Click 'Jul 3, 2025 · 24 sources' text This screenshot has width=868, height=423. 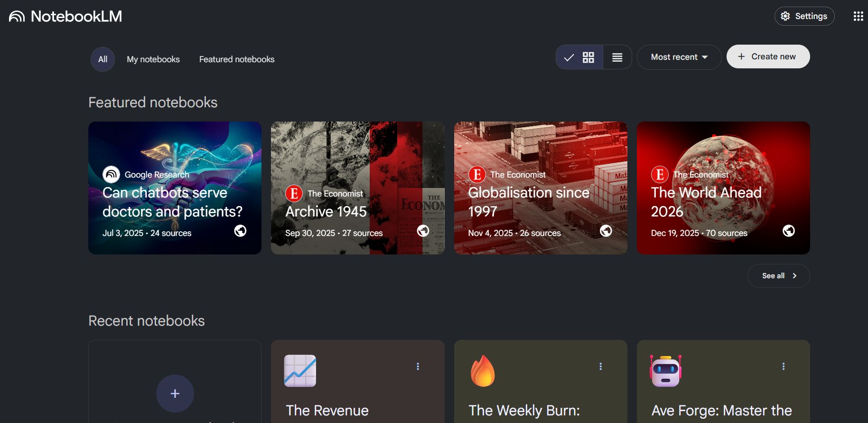147,233
